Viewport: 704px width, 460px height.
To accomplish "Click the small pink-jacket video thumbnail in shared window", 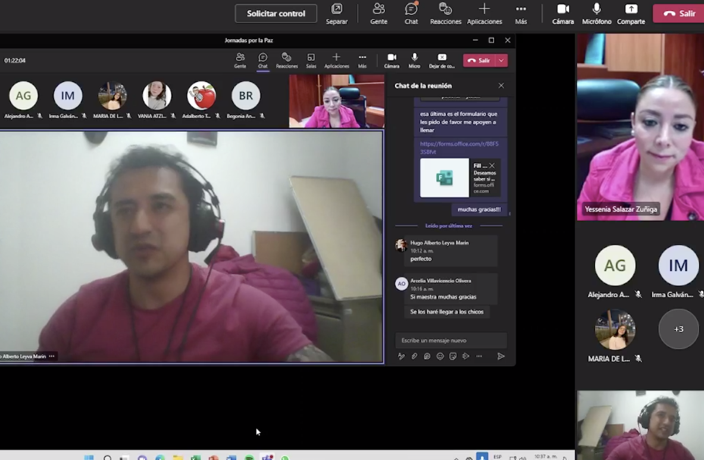I will [336, 101].
